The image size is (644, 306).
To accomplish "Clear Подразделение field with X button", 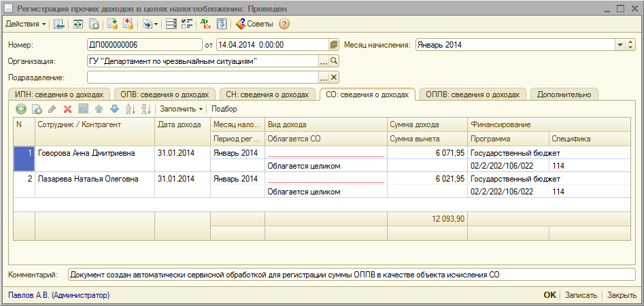I will [x=334, y=77].
